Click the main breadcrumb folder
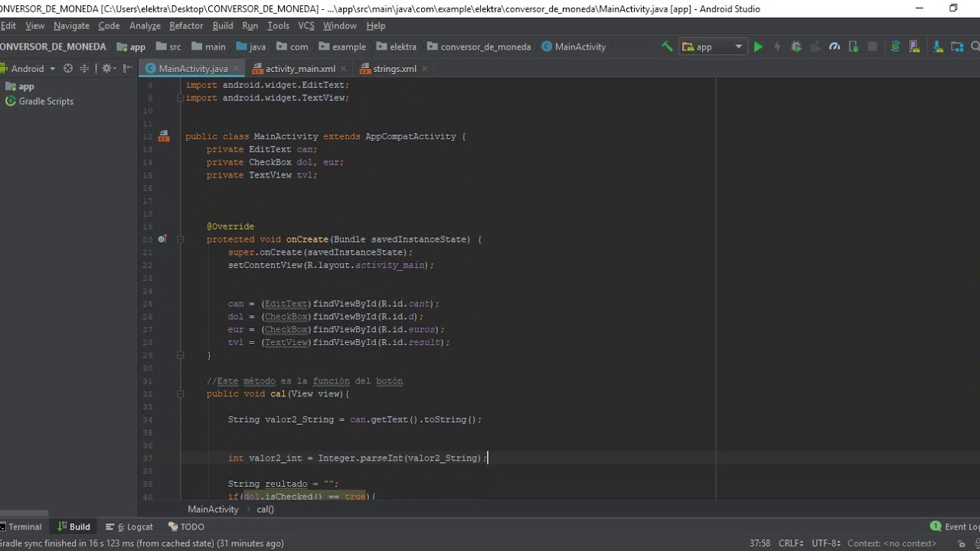Viewport: 980px width, 551px height. point(208,47)
